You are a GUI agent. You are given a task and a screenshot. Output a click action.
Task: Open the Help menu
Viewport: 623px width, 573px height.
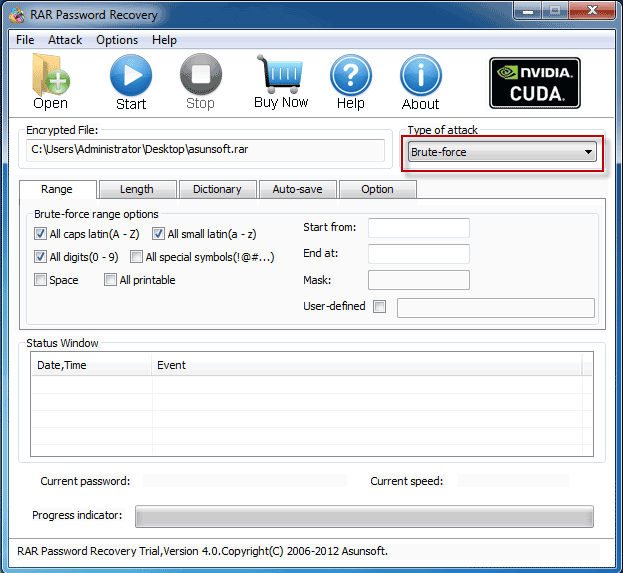pyautogui.click(x=164, y=40)
